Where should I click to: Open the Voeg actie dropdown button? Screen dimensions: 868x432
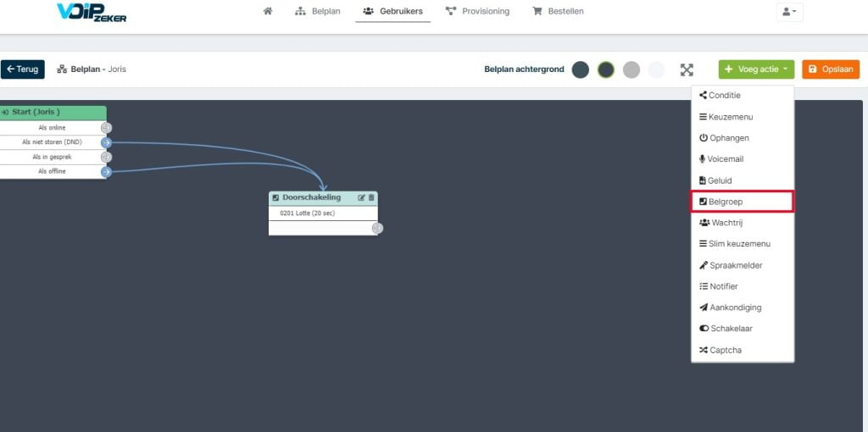[756, 69]
